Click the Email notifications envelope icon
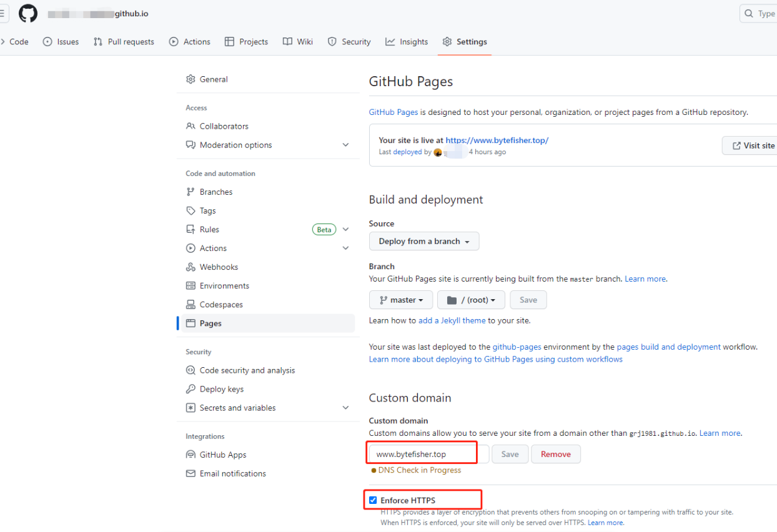777x532 pixels. pos(191,473)
